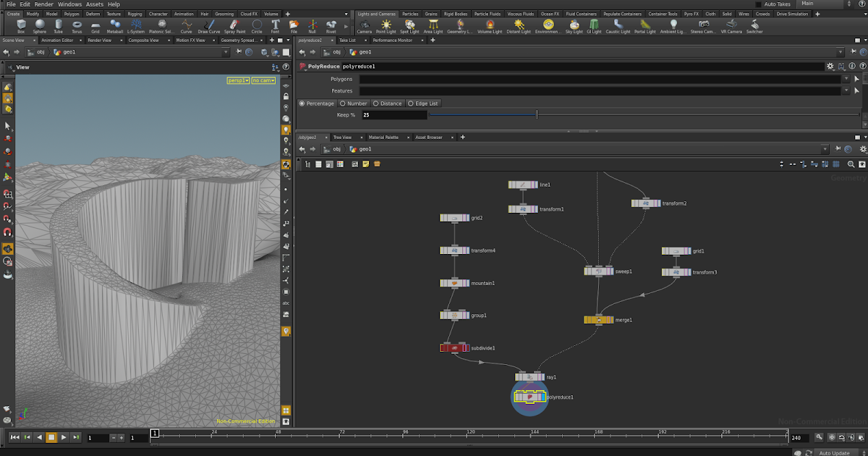
Task: Select the Torus shelf tool
Action: click(x=77, y=27)
